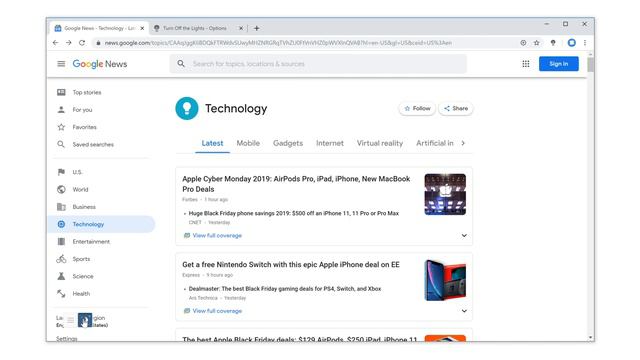Click the iPhone and Switch thumbnail image
Image resolution: width=640 pixels, height=360 pixels.
445,280
